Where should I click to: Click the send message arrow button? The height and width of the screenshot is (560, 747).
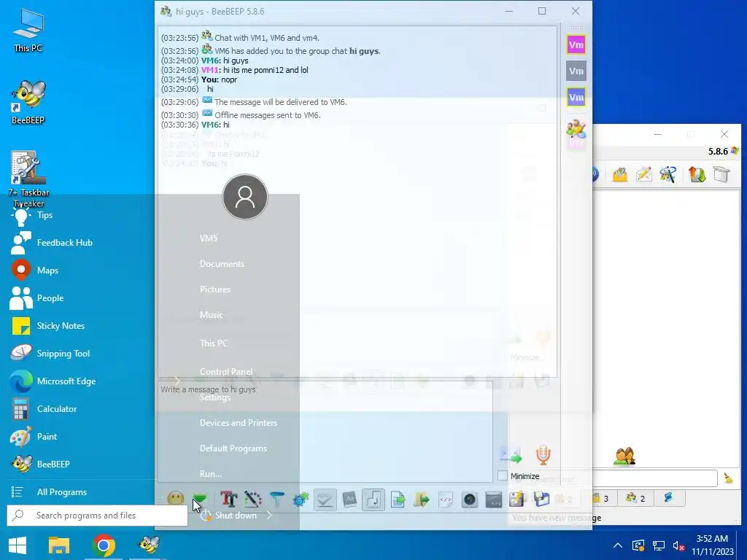pyautogui.click(x=511, y=455)
